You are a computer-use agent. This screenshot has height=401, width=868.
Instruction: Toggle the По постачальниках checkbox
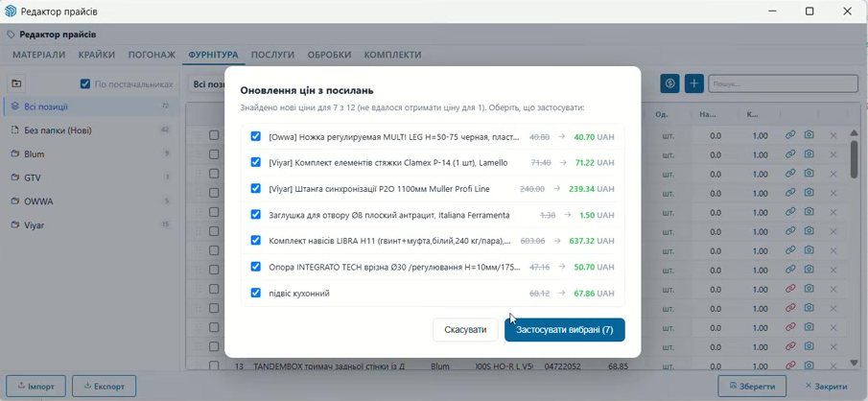84,84
